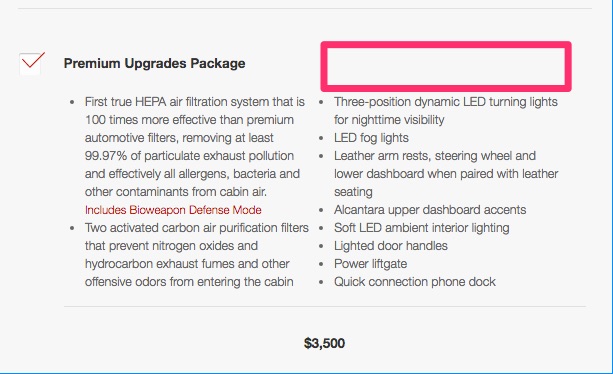Click the for nighttime visibility text
The image size is (613, 374).
[x=389, y=120]
